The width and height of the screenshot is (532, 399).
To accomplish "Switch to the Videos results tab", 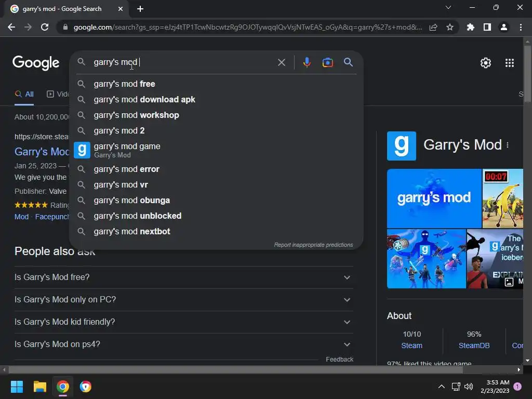I will click(58, 95).
